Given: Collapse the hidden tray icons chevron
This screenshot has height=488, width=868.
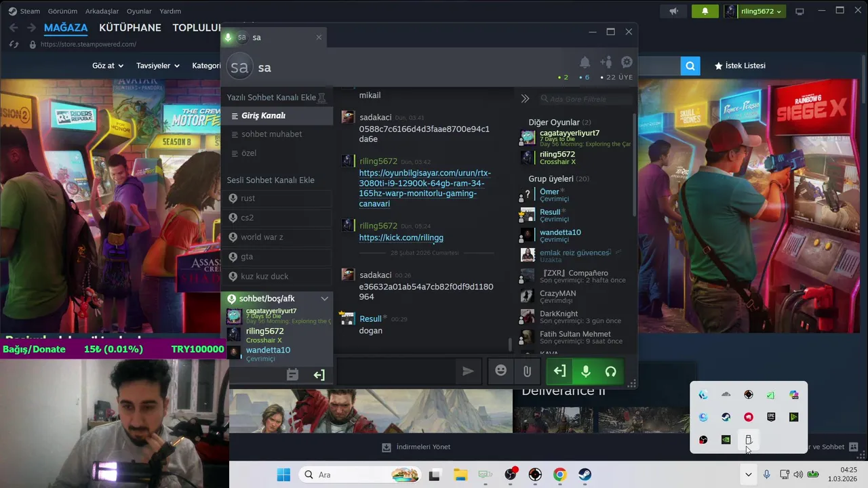Looking at the screenshot, I should click(x=748, y=474).
